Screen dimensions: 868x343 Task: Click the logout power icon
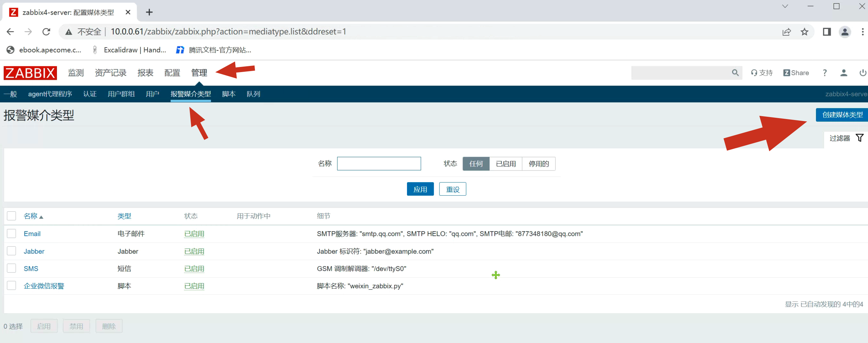click(x=862, y=73)
